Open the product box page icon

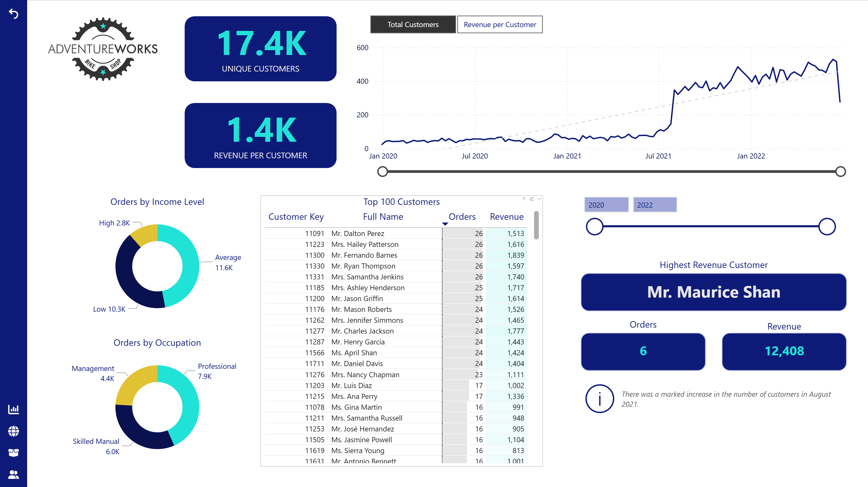coord(14,453)
